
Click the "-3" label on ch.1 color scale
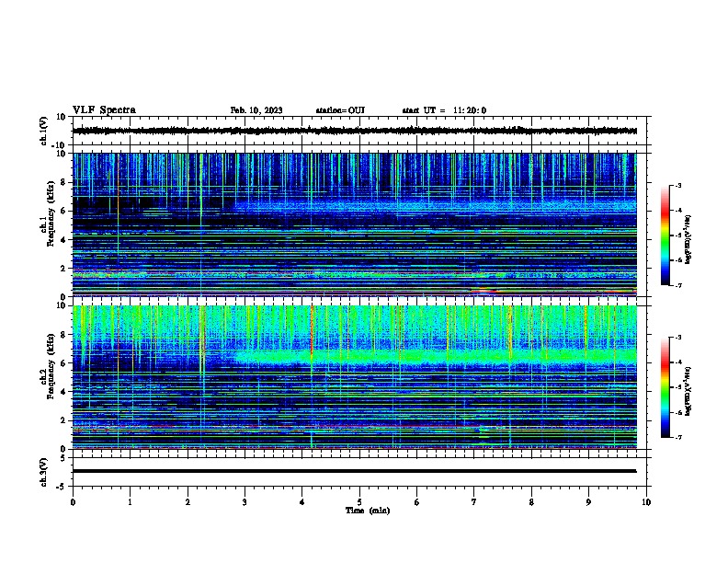pos(678,185)
